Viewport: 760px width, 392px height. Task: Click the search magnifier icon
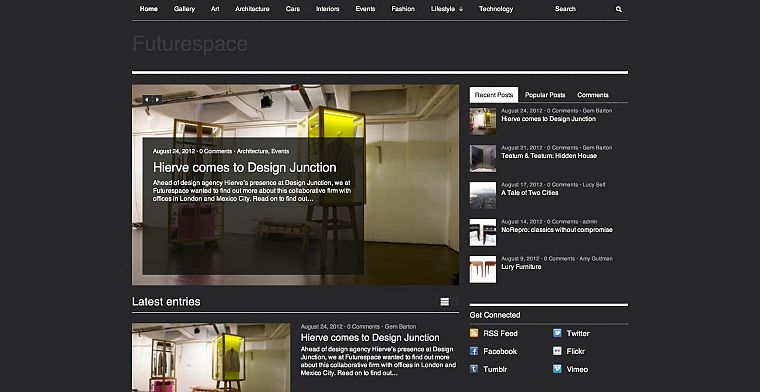[618, 9]
